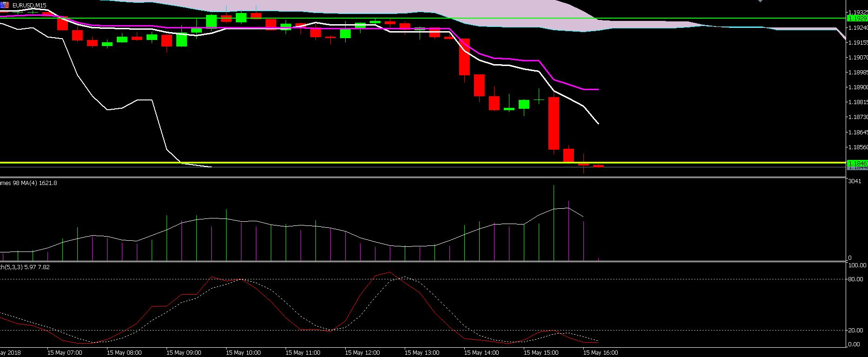Viewport: 868px width, 357px height.
Task: Click the 1.18985 price scale label
Action: [x=858, y=72]
